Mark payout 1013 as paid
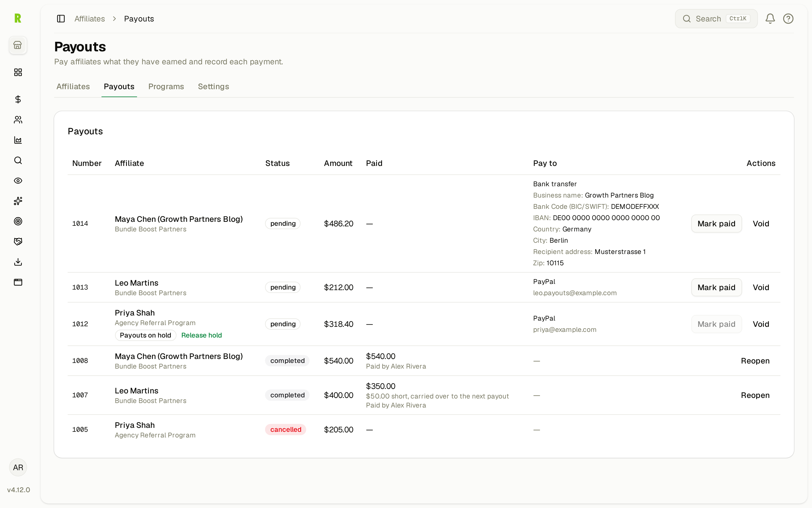The height and width of the screenshot is (508, 812). [716, 287]
